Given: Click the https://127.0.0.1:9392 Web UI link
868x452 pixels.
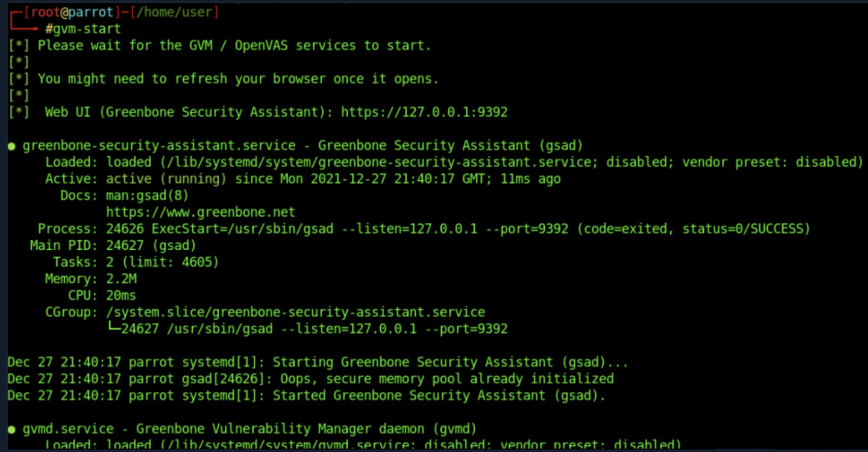Looking at the screenshot, I should [424, 112].
